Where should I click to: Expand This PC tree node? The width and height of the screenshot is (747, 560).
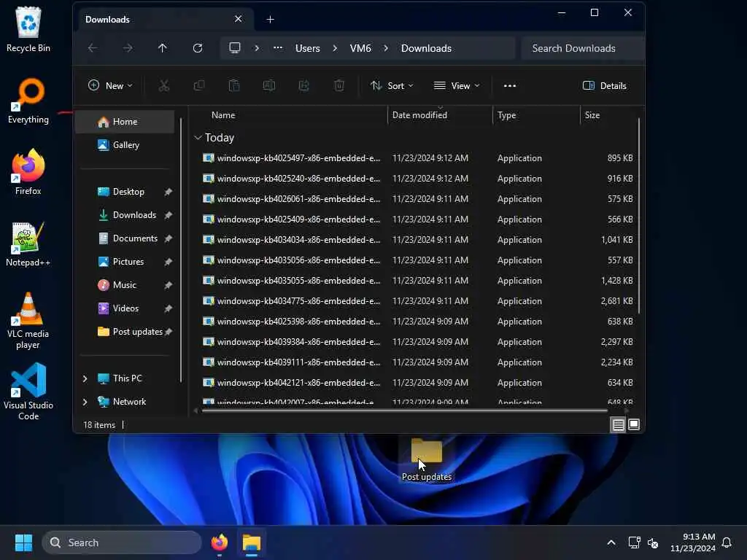point(85,378)
